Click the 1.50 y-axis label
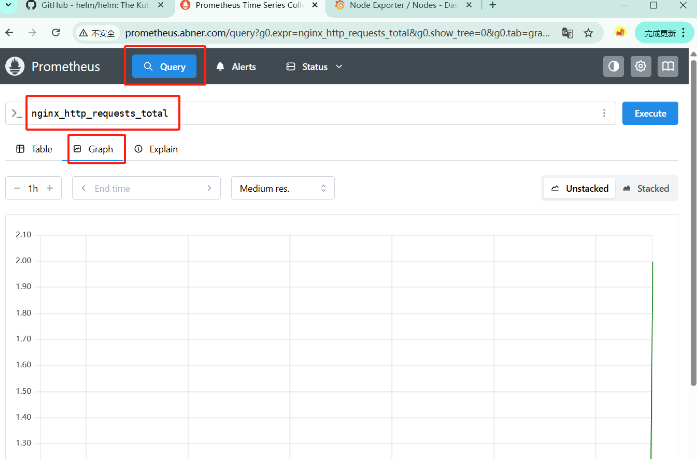 pyautogui.click(x=23, y=391)
